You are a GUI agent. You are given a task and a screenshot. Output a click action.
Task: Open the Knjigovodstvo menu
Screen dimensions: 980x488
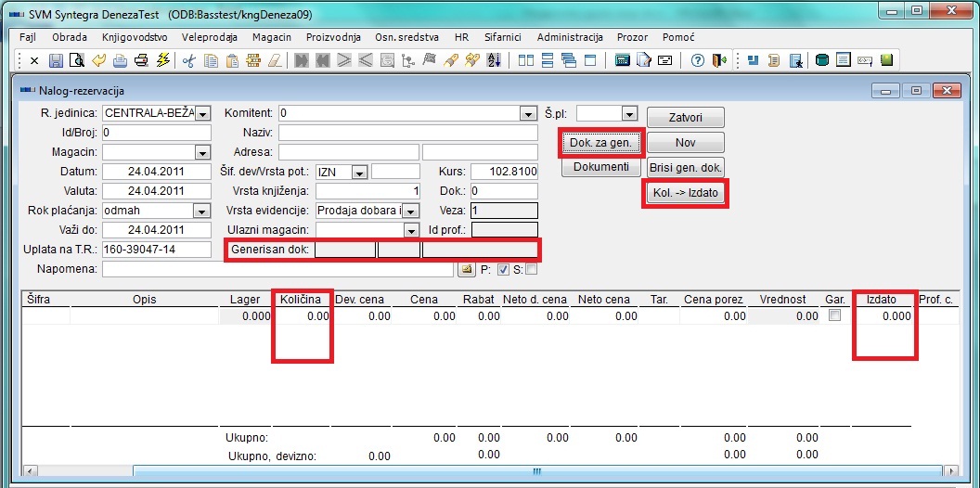(x=135, y=37)
